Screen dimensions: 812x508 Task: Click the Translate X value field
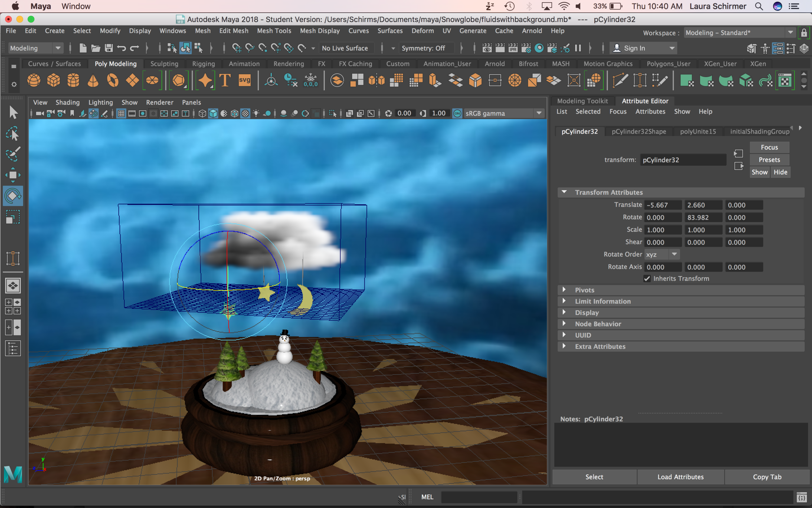coord(663,205)
